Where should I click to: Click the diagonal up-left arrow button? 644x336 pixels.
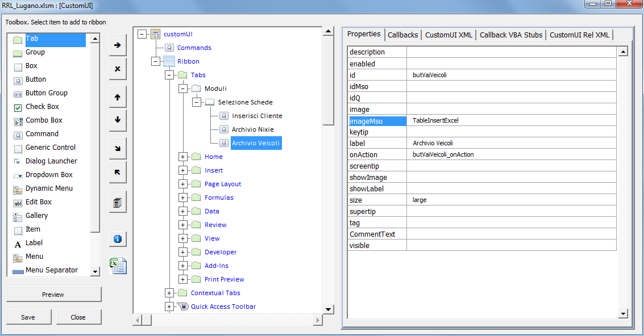pos(118,173)
